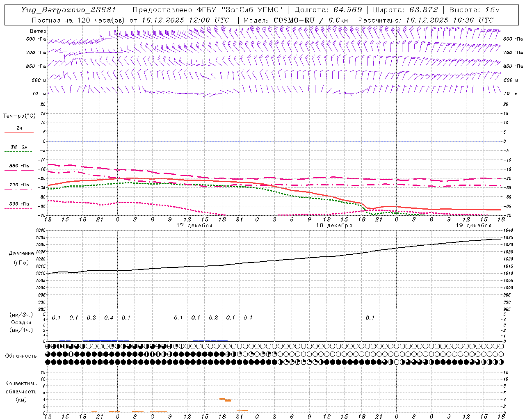Click the station title Yug_Beryozovo_23631
The image size is (525, 420).
68,10
